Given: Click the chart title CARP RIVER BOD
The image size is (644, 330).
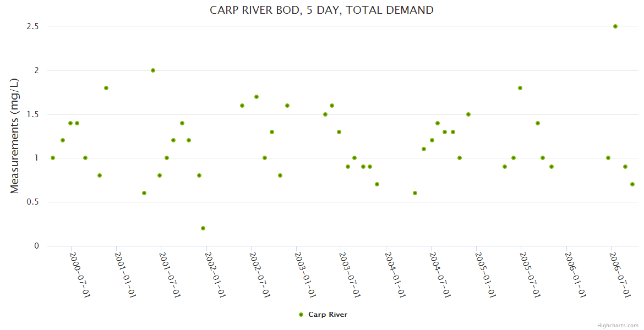Looking at the screenshot, I should tap(321, 10).
